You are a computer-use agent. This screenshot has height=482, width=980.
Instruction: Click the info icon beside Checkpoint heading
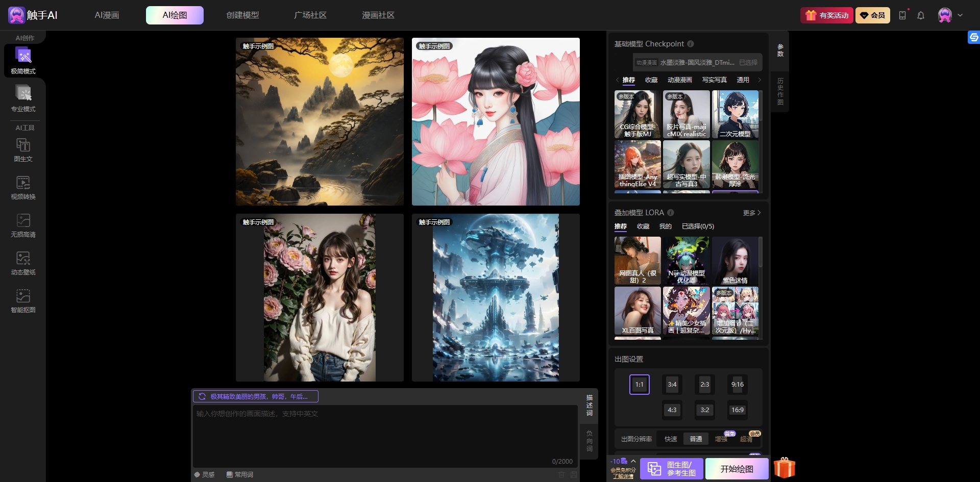[690, 44]
